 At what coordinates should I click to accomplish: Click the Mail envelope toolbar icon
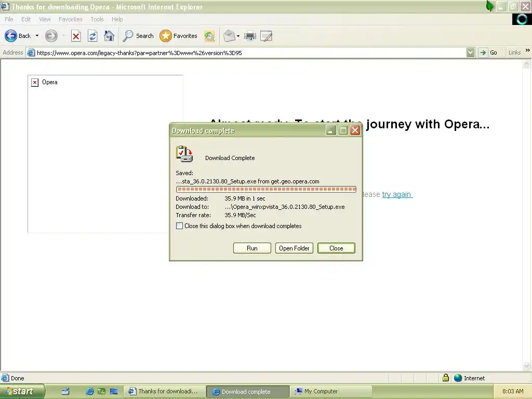click(x=229, y=36)
